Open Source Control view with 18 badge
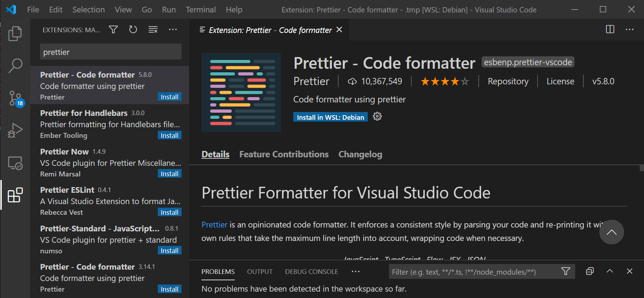Viewport: 644px width, 298px height. (x=16, y=99)
